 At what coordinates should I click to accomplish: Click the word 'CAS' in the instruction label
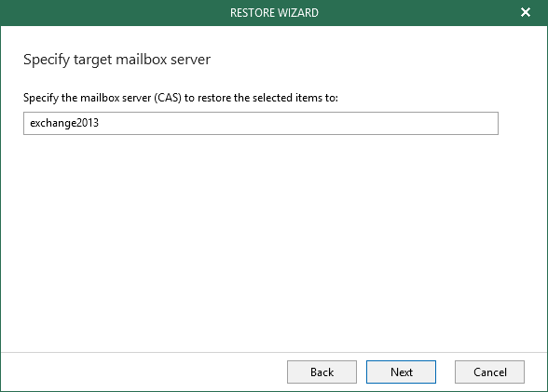(168, 98)
